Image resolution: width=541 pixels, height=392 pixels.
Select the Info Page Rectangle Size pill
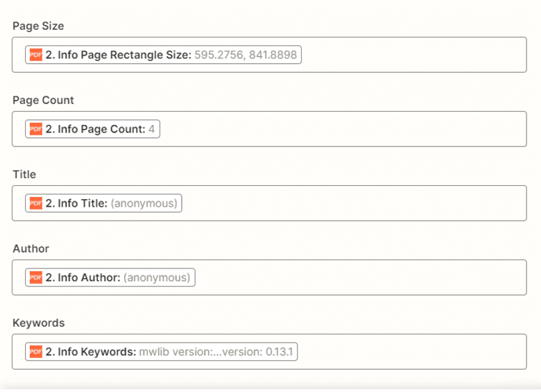(x=163, y=55)
